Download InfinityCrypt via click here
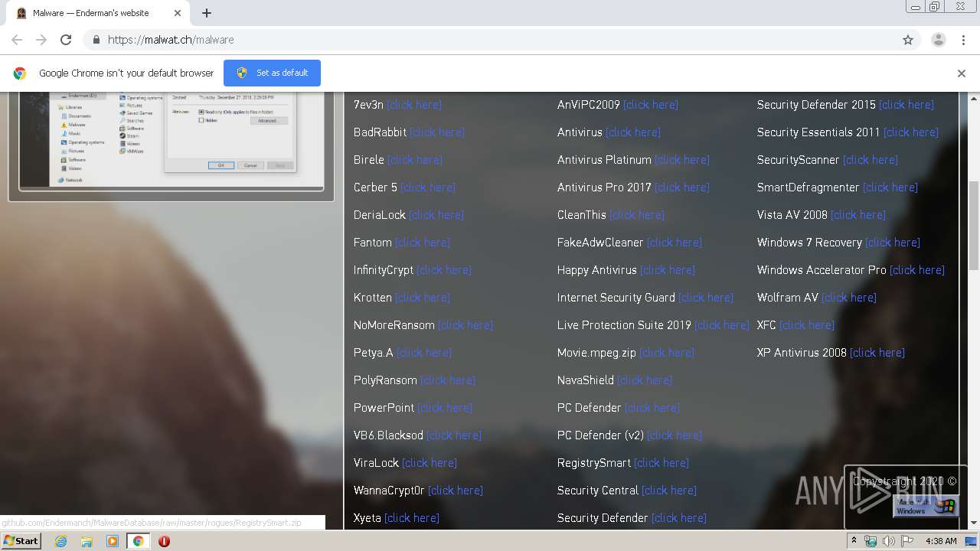 coord(444,270)
